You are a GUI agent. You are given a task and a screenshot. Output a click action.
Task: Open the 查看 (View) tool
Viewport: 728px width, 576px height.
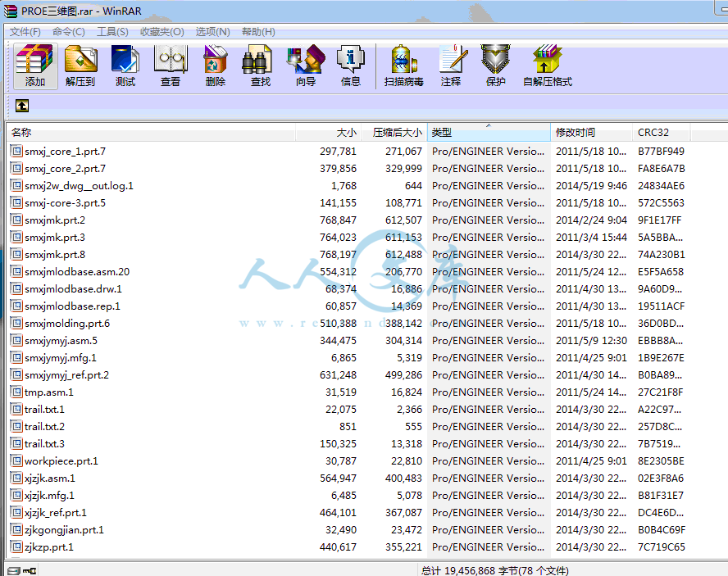click(171, 66)
